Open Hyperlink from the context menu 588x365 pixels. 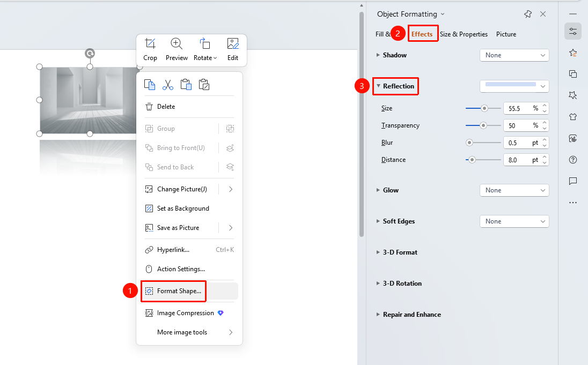tap(189, 250)
